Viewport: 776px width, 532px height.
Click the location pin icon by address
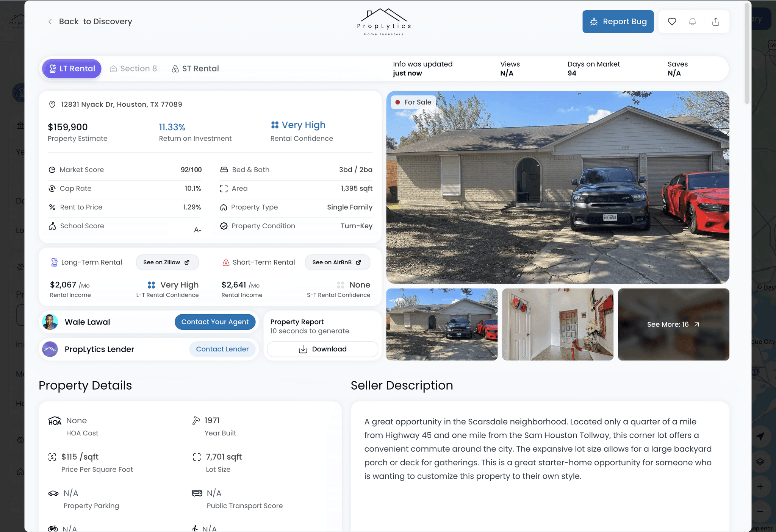tap(52, 105)
